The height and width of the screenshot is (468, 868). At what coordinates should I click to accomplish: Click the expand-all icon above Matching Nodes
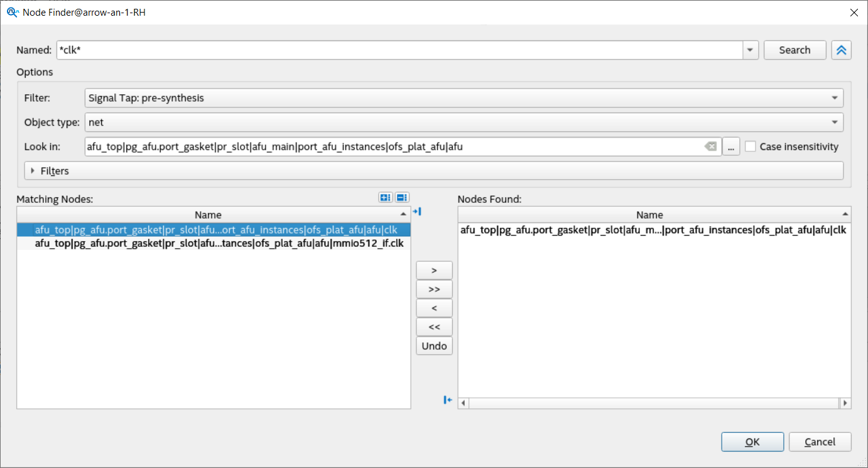[385, 198]
